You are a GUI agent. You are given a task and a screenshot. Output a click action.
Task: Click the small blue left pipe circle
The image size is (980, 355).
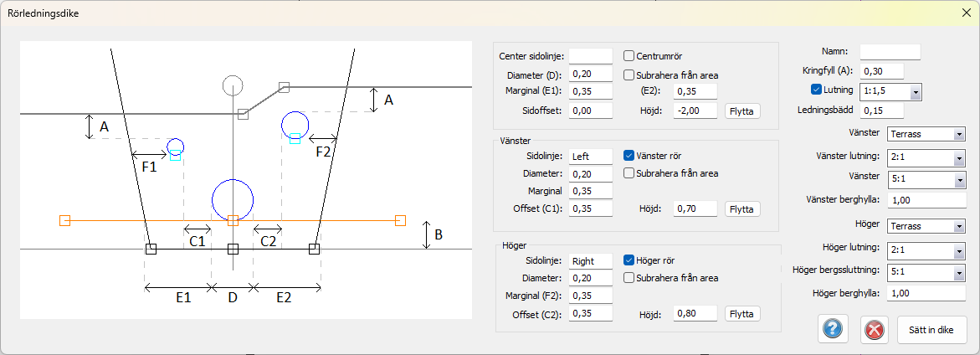(x=175, y=147)
